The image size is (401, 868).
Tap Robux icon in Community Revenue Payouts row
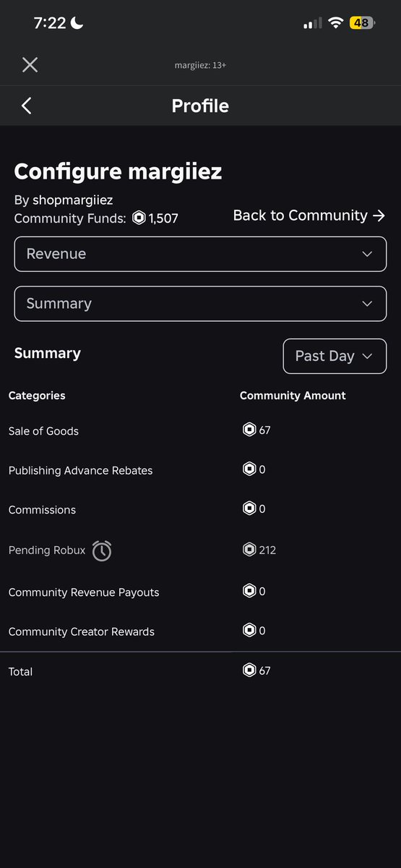249,592
